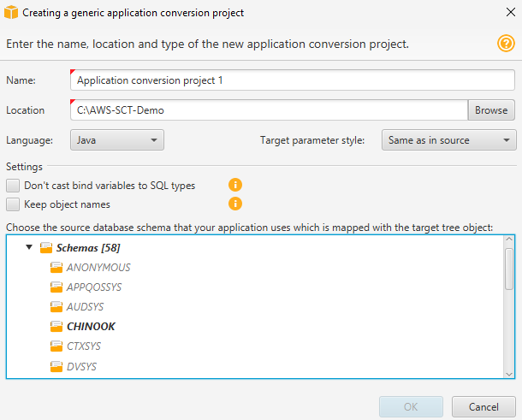Click the ANONYMOUS schema icon

[x=57, y=267]
